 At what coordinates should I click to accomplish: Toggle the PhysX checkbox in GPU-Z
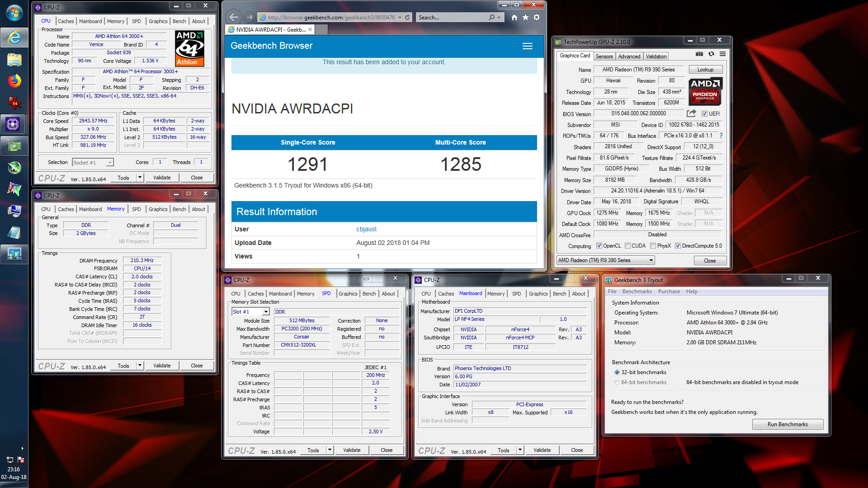pos(653,246)
